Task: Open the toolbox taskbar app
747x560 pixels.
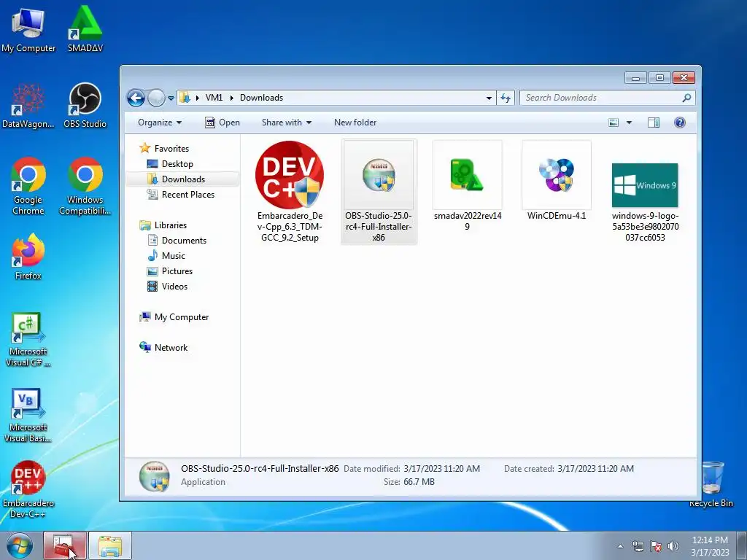Action: coord(65,545)
